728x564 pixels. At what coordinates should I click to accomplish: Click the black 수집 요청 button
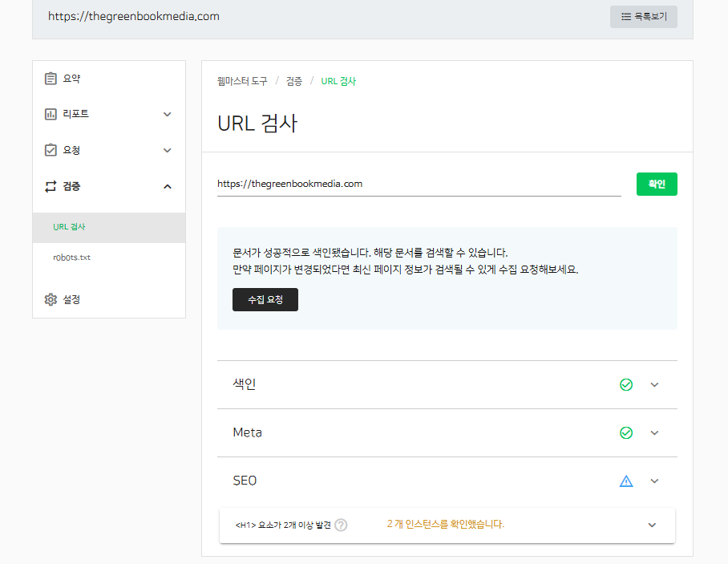265,300
